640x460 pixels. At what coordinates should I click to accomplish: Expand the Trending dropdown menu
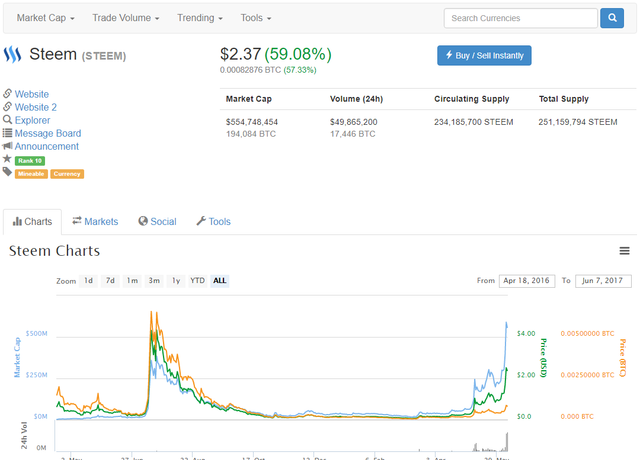200,18
